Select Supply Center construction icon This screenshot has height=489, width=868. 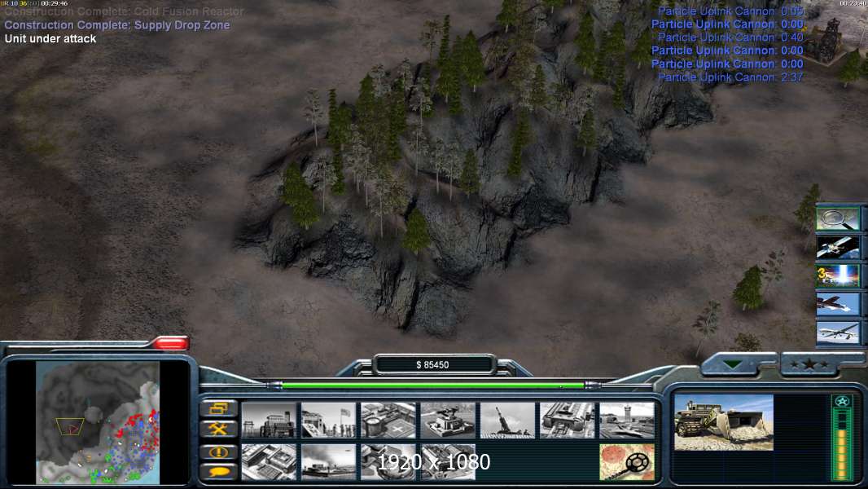tap(388, 421)
